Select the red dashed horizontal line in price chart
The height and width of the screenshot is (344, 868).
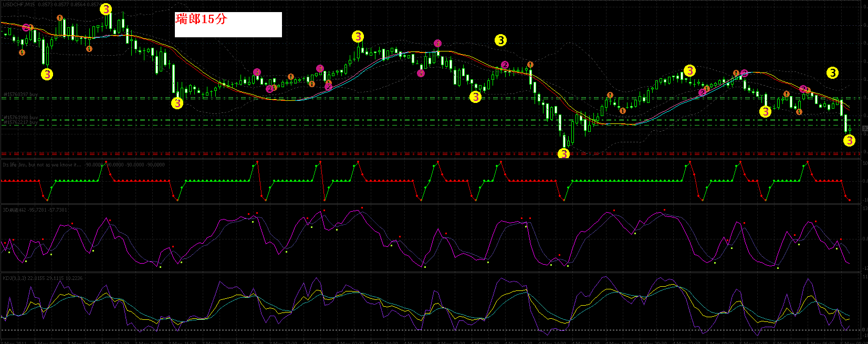click(x=431, y=154)
